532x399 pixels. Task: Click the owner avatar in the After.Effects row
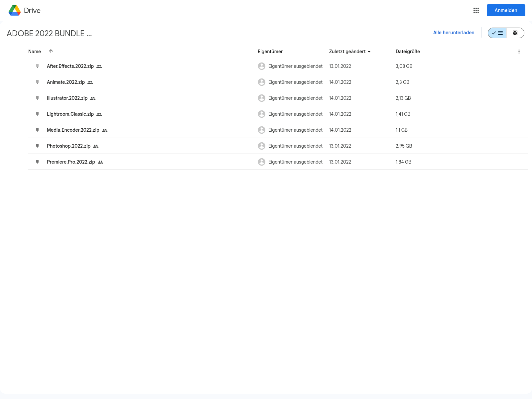(x=262, y=66)
